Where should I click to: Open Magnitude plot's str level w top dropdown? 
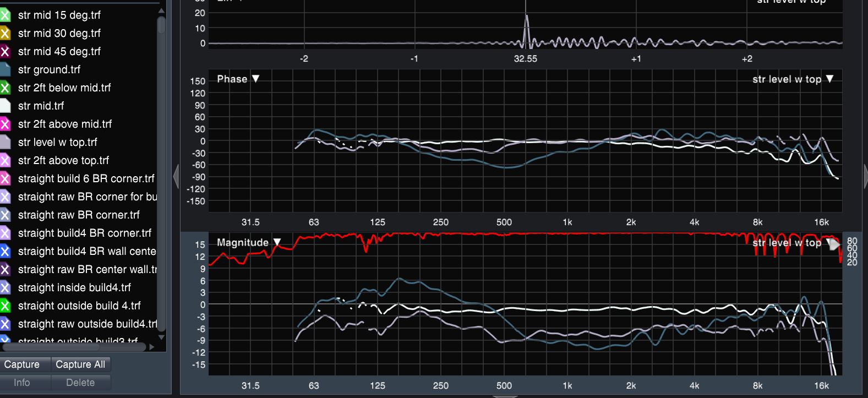click(x=793, y=243)
